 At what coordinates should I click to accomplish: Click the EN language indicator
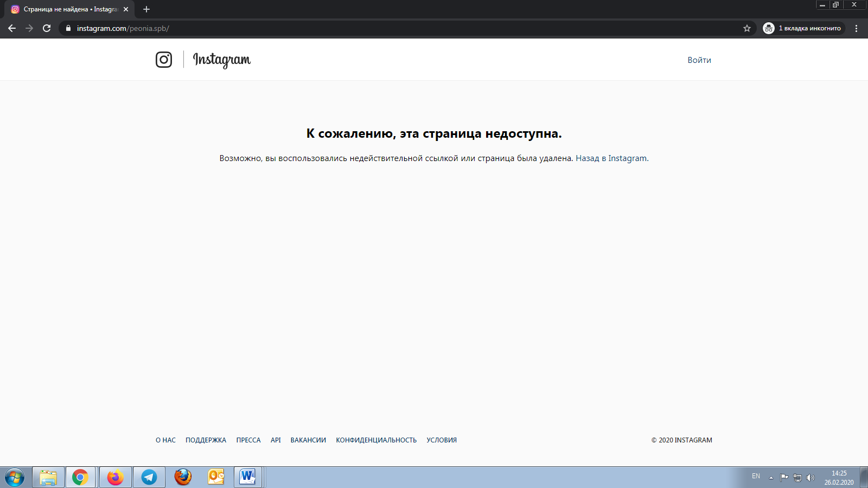tap(756, 476)
